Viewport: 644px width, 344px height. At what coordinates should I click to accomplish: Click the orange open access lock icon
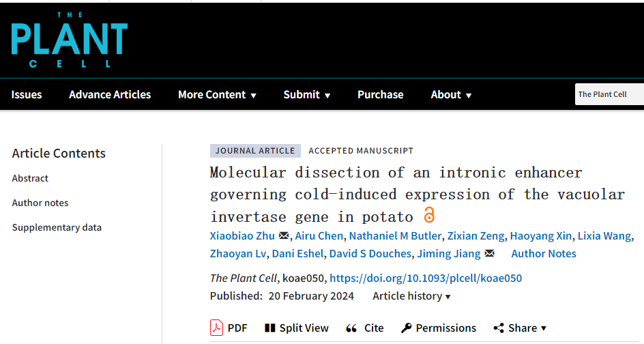click(429, 215)
